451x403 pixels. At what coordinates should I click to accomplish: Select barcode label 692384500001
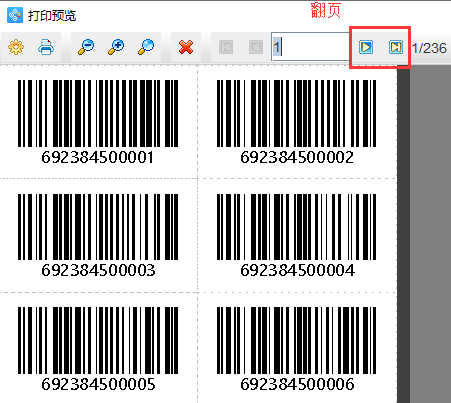tap(98, 122)
